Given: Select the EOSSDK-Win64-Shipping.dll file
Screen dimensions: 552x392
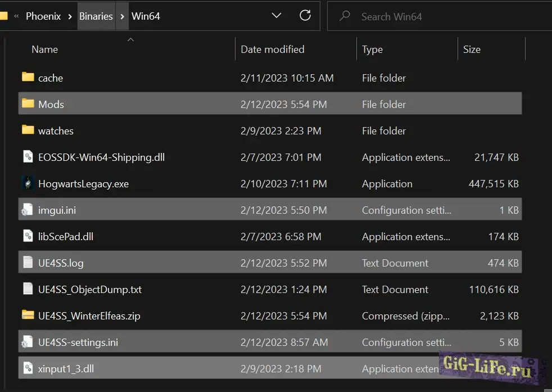Looking at the screenshot, I should 101,157.
